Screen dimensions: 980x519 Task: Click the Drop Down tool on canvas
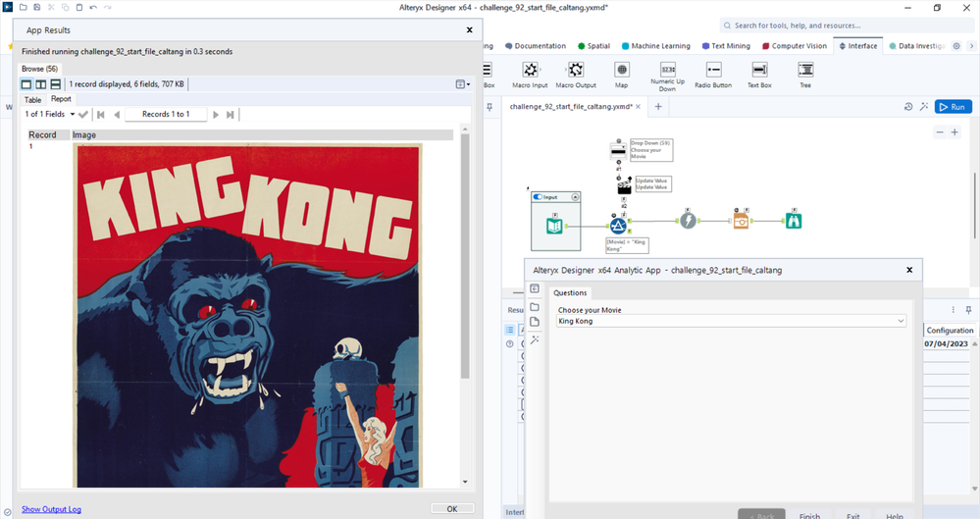(x=618, y=151)
